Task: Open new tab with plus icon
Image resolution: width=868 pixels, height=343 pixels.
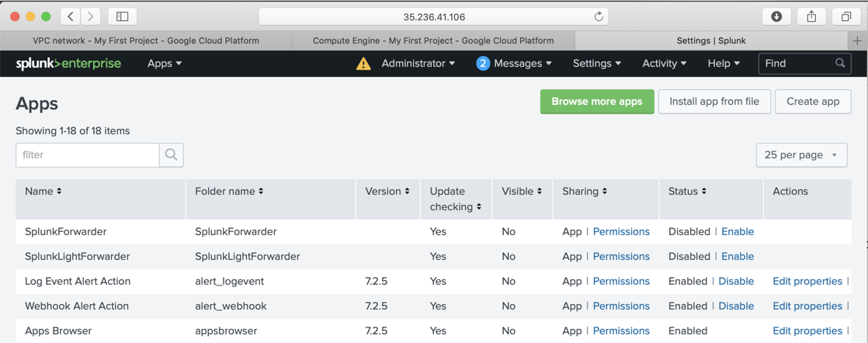Action: [857, 40]
